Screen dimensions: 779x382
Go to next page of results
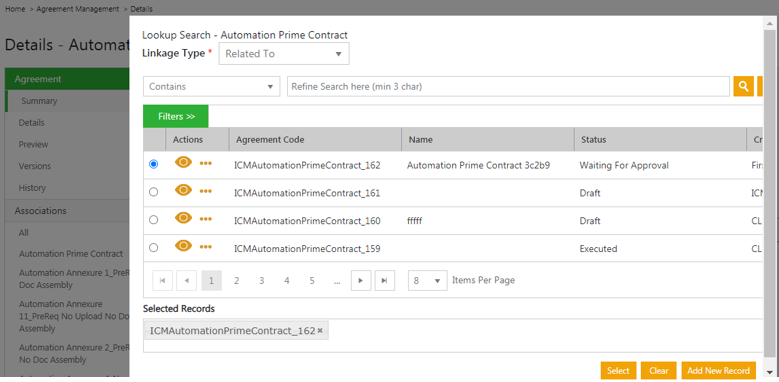tap(361, 281)
